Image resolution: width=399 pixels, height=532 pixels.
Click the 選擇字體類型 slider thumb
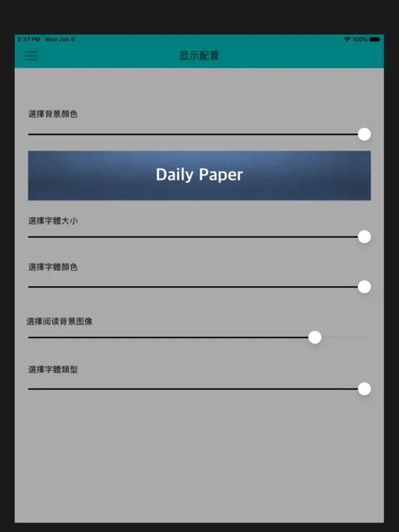[364, 389]
